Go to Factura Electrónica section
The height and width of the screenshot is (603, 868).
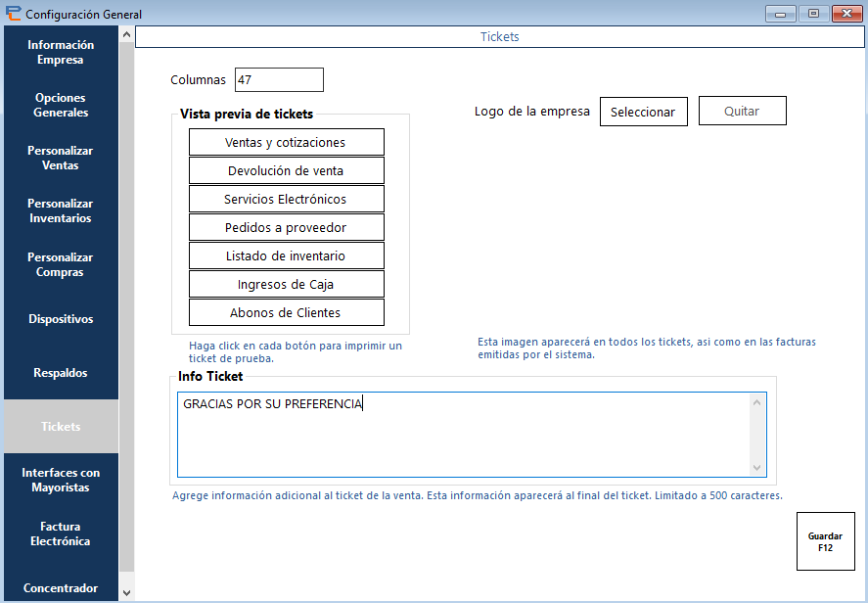[61, 533]
